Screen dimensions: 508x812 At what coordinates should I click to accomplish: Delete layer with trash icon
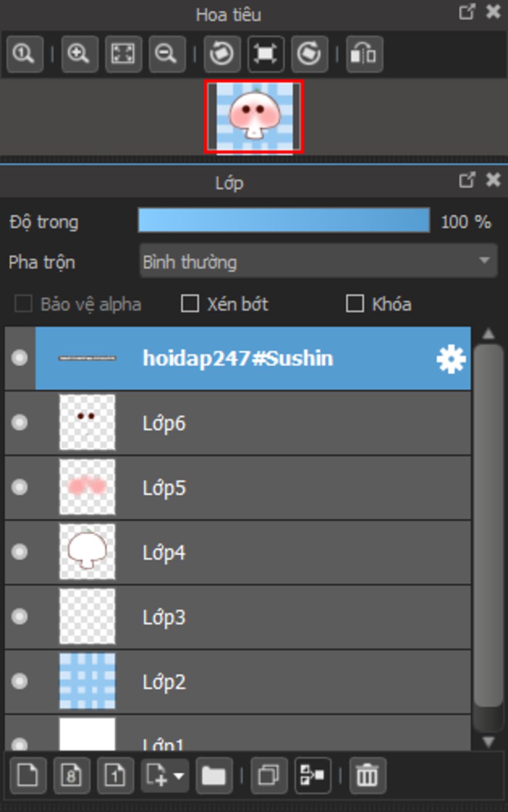[367, 775]
